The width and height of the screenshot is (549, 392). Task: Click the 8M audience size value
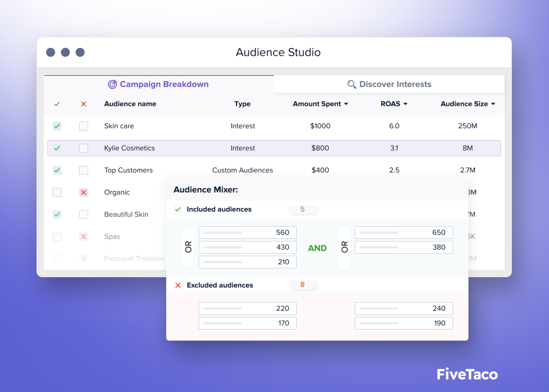click(467, 148)
